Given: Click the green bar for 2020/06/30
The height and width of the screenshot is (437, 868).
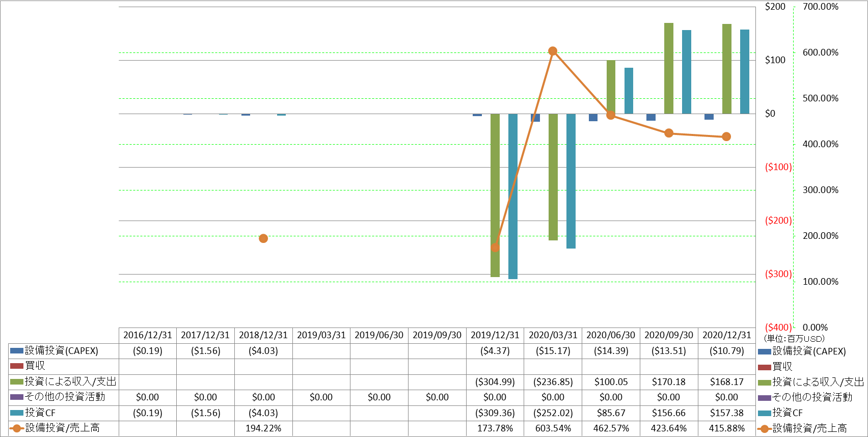Looking at the screenshot, I should tap(611, 87).
